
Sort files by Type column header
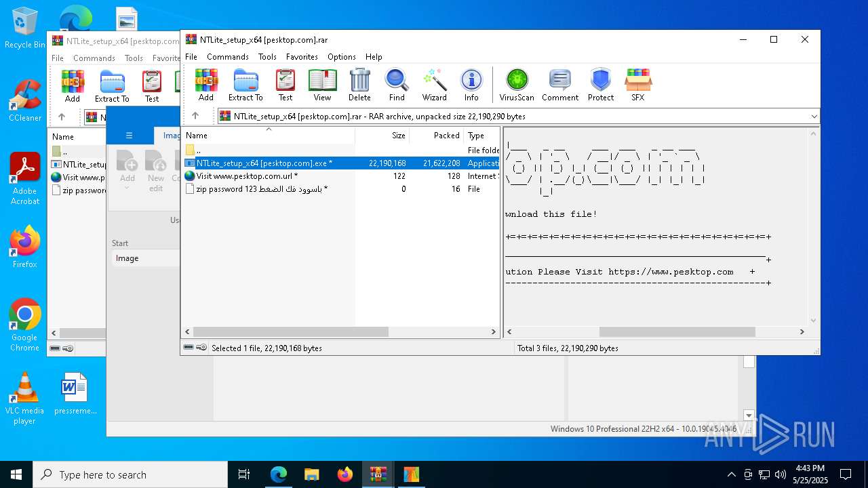pos(481,135)
